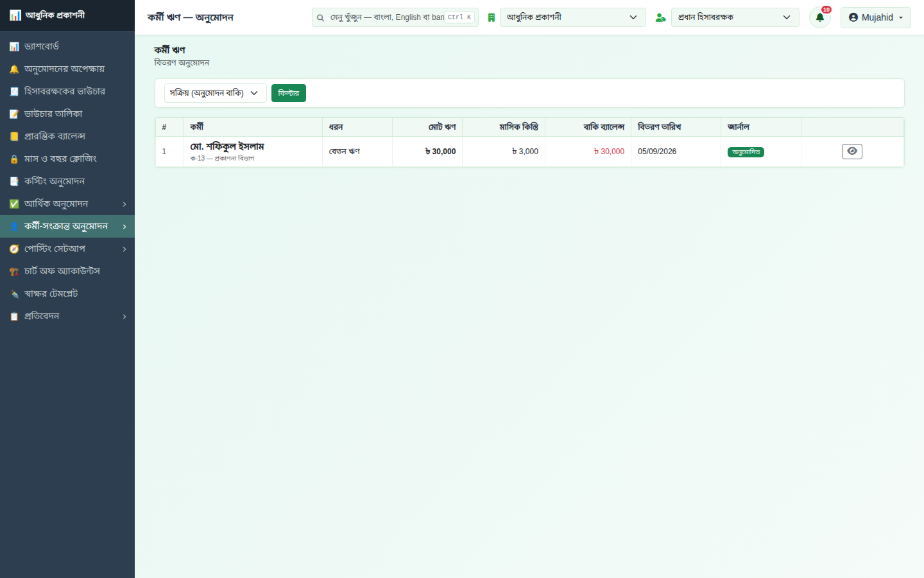
Task: Click the document icon beside কস্টিং অনুমোদন
Action: [14, 182]
